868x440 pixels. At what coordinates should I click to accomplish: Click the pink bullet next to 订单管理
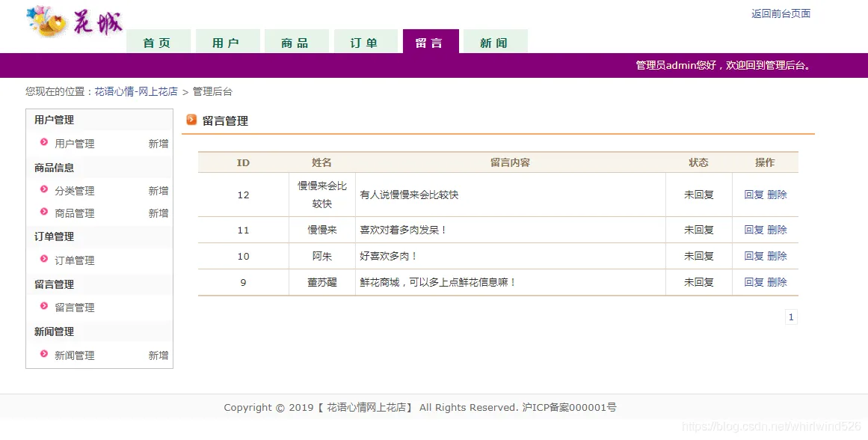[44, 259]
